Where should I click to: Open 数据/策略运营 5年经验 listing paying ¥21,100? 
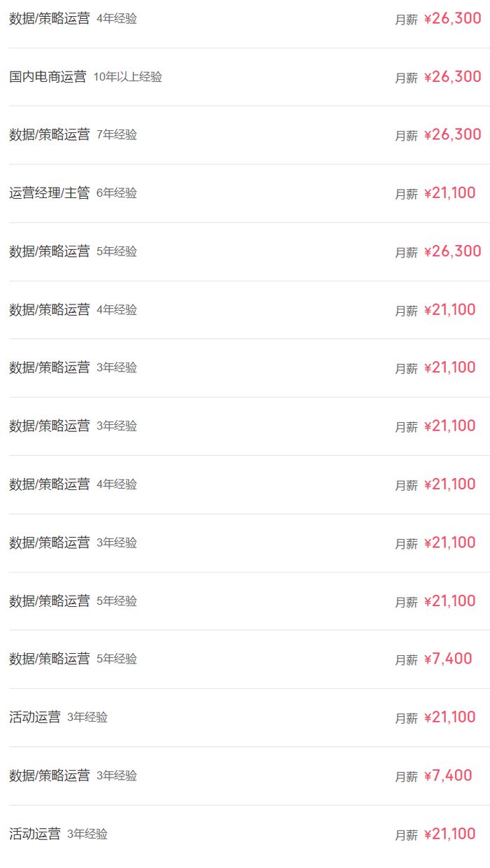pos(49,601)
